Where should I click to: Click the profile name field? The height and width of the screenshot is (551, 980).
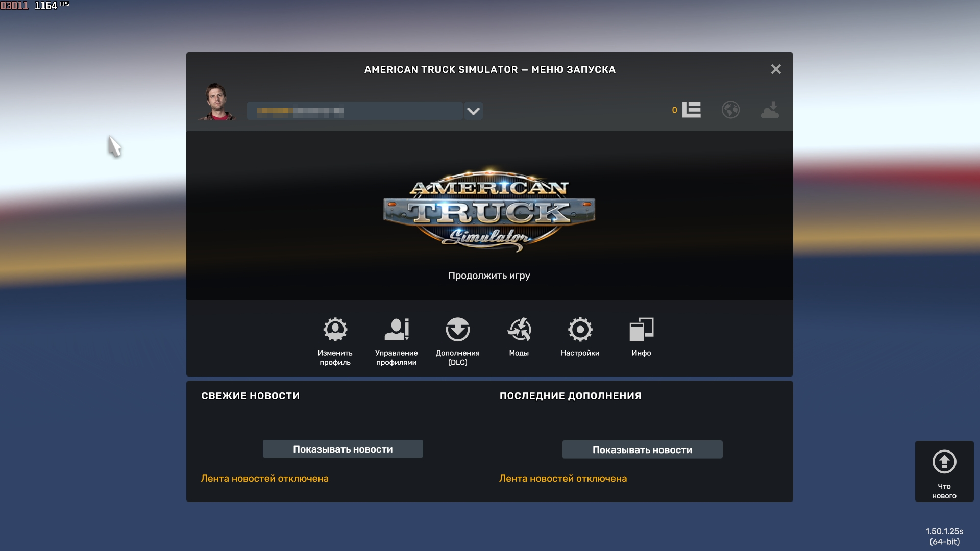(354, 111)
